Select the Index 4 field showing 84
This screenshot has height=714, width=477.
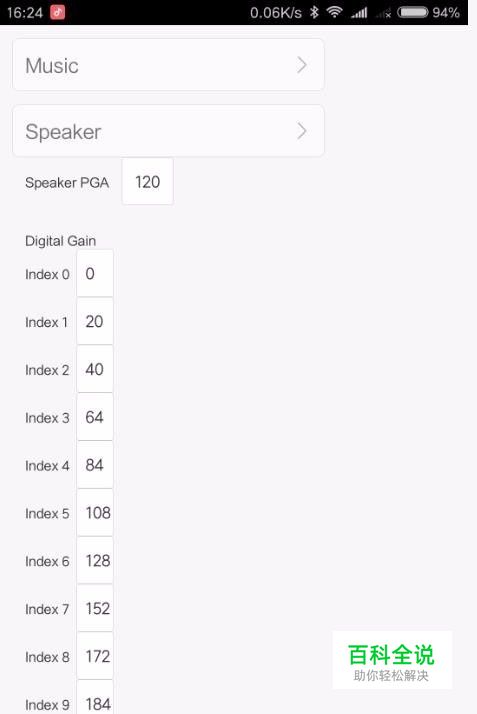[95, 465]
